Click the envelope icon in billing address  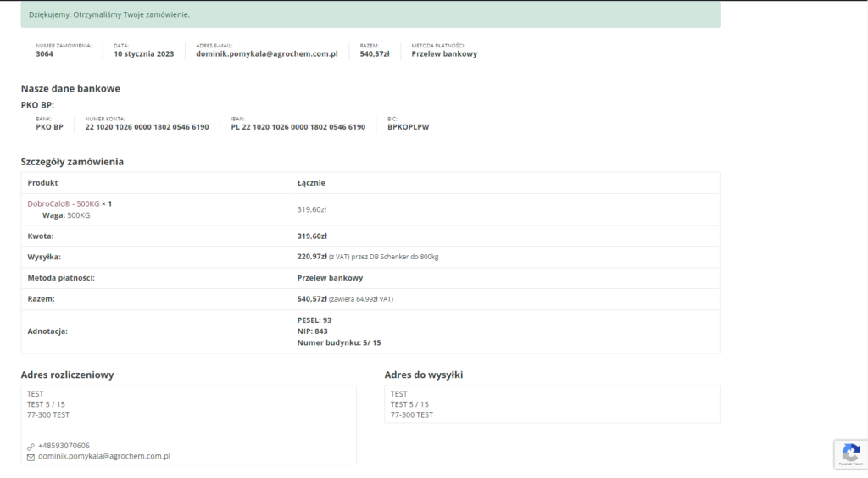point(31,457)
